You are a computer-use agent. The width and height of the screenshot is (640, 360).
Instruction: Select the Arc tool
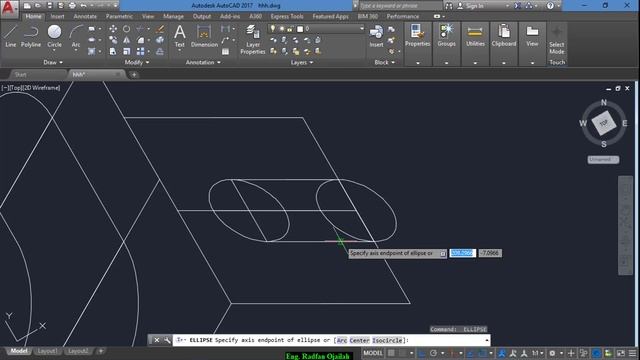point(76,36)
